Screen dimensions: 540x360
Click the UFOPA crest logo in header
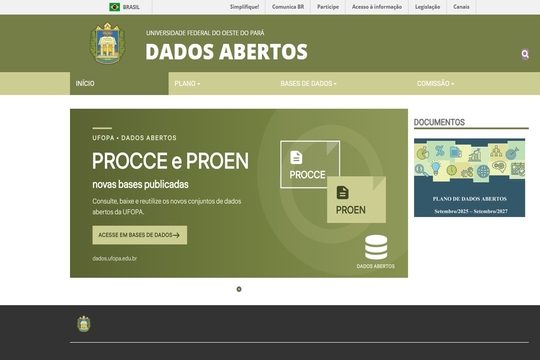(x=107, y=43)
